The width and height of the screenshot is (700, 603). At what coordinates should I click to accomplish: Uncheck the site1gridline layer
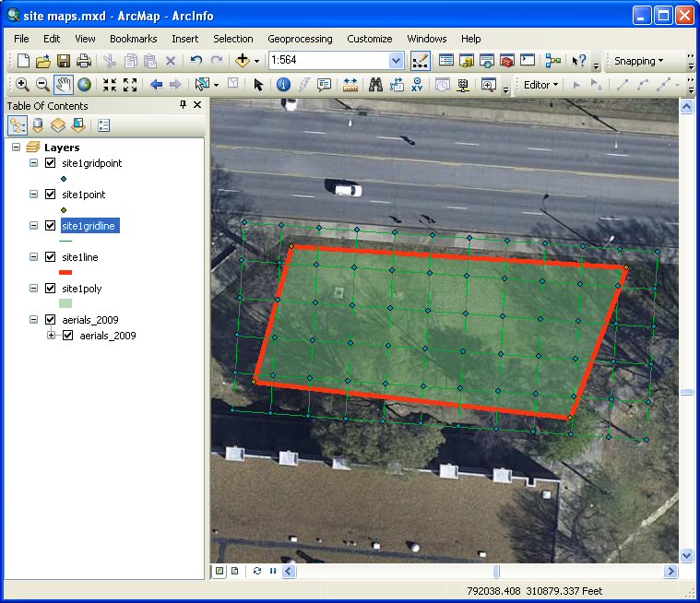pyautogui.click(x=51, y=225)
